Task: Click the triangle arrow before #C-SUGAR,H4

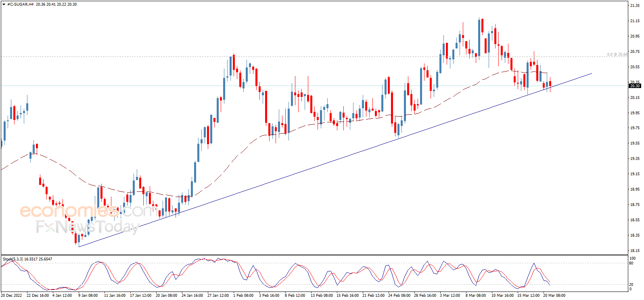Action: [x=4, y=4]
